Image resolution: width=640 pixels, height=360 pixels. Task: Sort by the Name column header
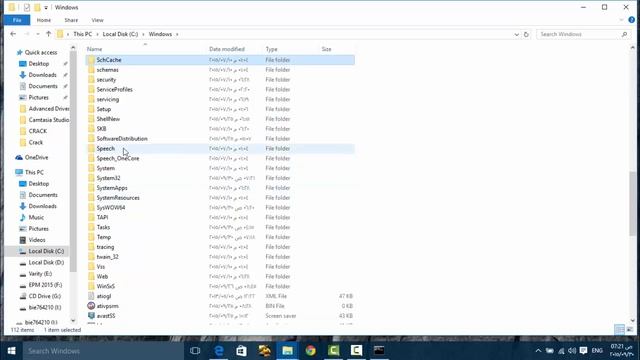pyautogui.click(x=94, y=49)
